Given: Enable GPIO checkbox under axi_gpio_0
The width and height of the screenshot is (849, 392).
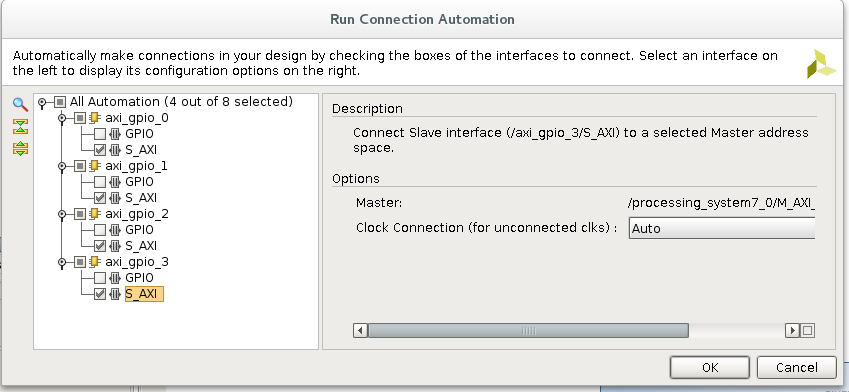Looking at the screenshot, I should [x=100, y=134].
